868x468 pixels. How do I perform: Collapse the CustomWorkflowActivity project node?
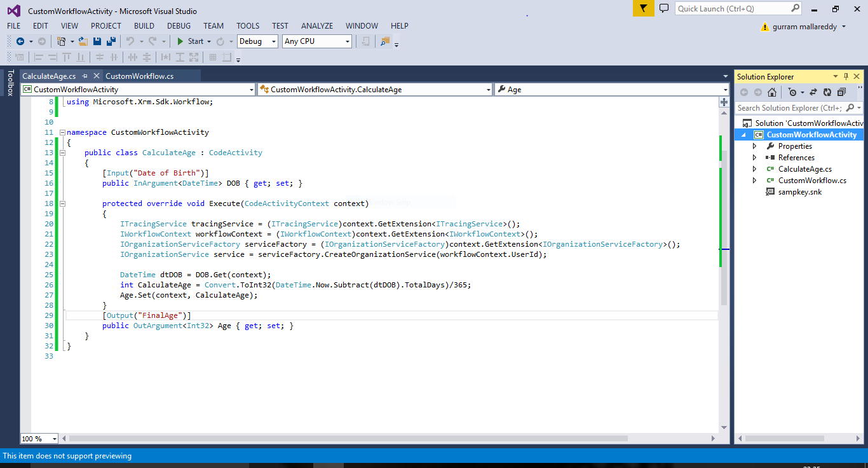[x=743, y=135]
